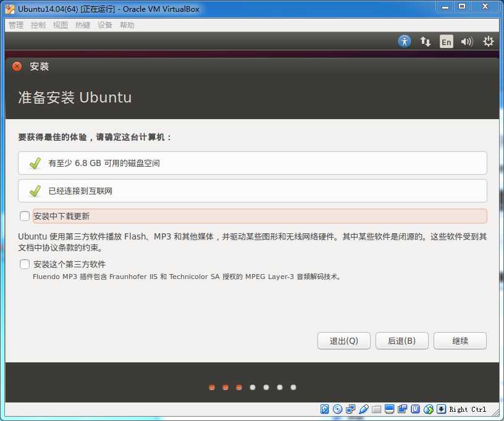
Task: Click the 后退(B) button
Action: coord(402,341)
